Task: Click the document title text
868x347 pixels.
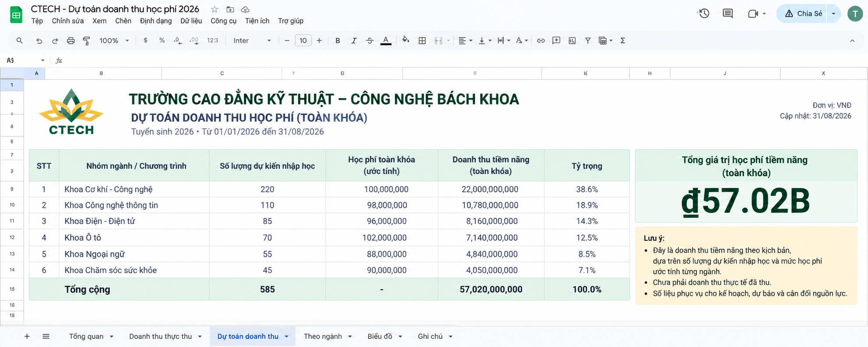Action: pos(115,9)
